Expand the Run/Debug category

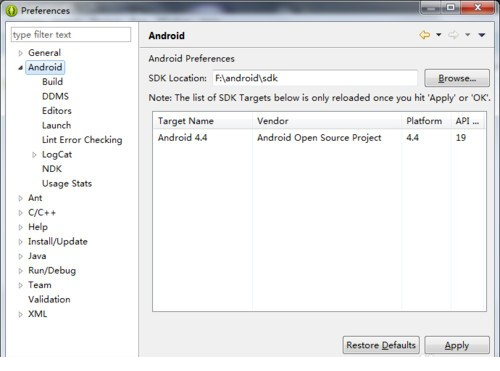(20, 271)
